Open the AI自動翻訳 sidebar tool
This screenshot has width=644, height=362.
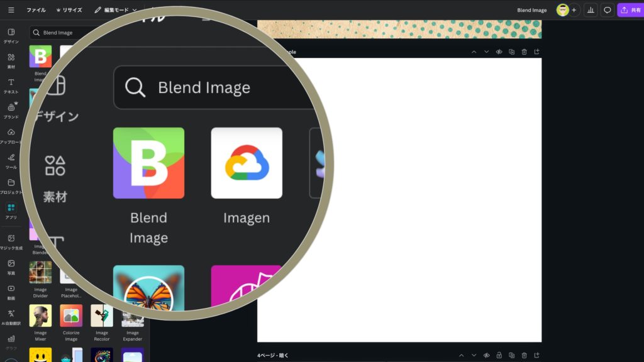pyautogui.click(x=11, y=317)
